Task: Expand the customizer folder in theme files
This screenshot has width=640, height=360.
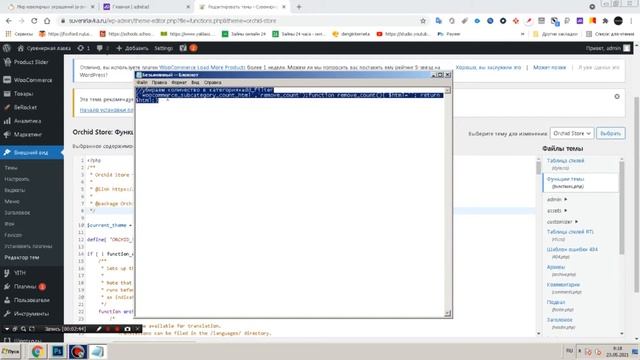Action: click(562, 222)
